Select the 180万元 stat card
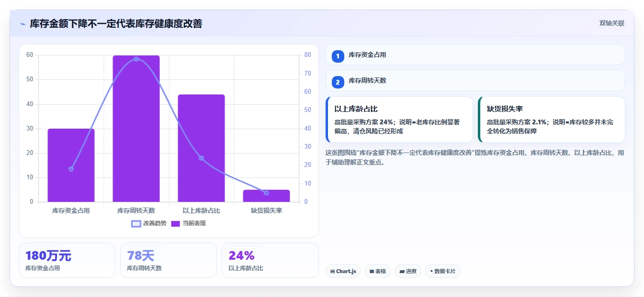 pos(67,260)
